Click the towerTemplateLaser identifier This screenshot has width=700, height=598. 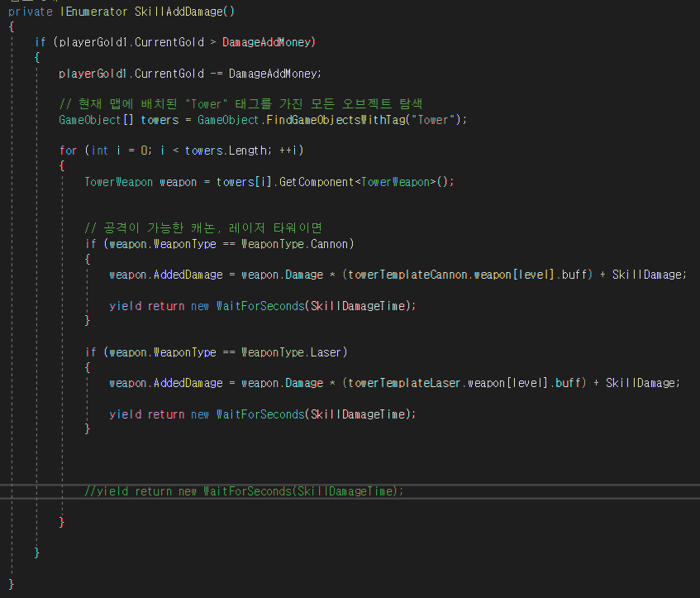[x=404, y=383]
